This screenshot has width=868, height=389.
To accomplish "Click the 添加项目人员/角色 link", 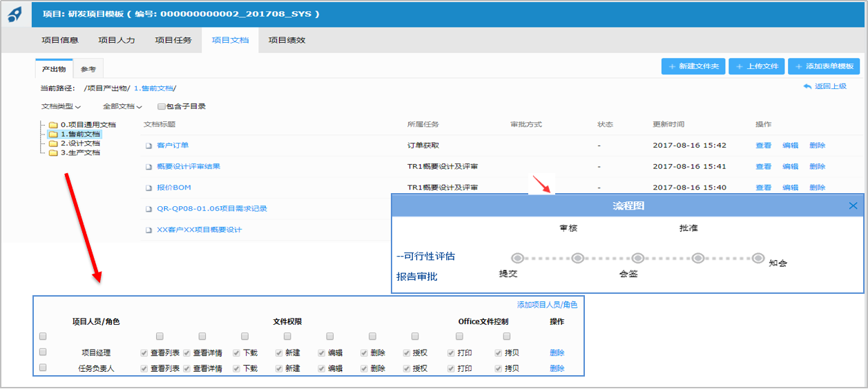I will coord(547,305).
